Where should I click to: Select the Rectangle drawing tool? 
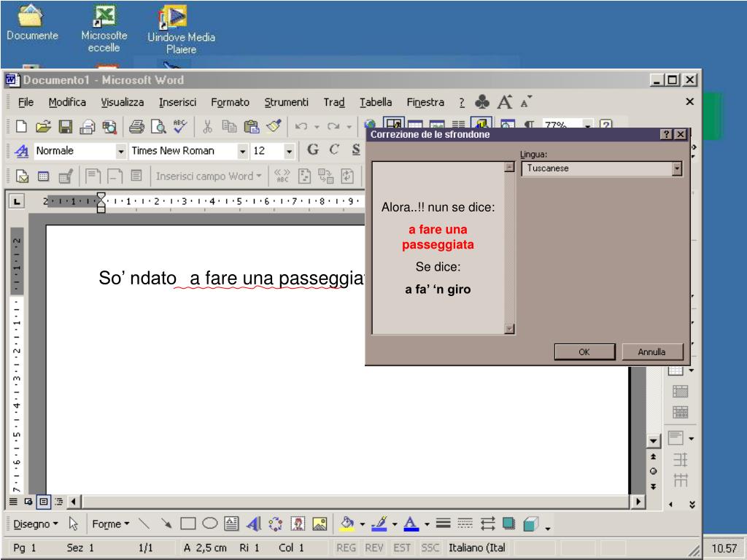tap(187, 524)
